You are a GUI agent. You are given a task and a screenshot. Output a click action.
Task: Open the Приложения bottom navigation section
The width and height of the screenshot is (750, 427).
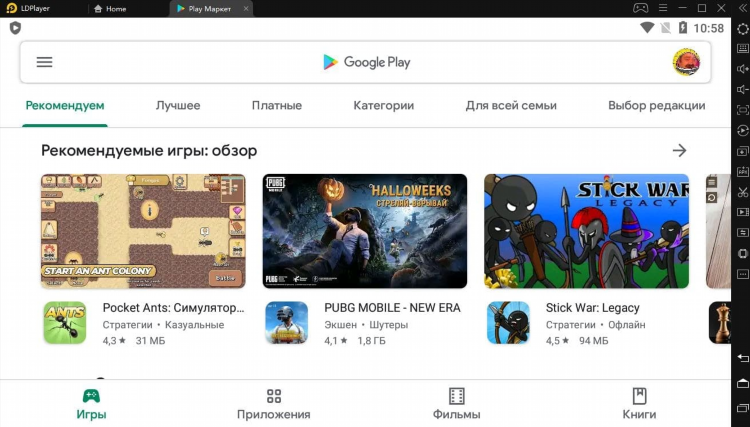pyautogui.click(x=274, y=404)
